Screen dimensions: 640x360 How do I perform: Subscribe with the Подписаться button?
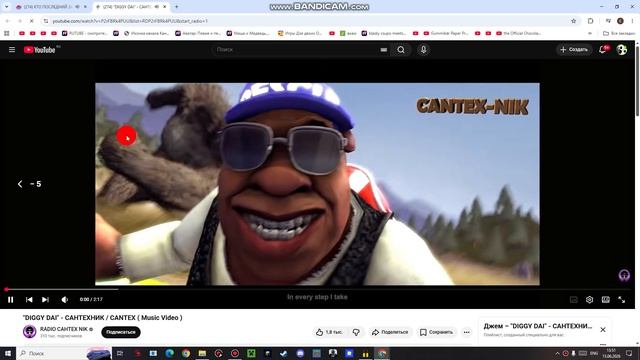[121, 332]
